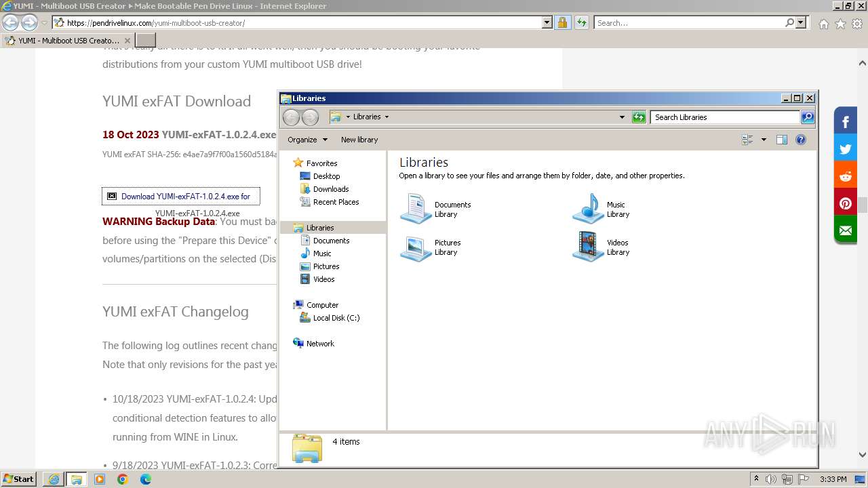868x488 pixels.
Task: Open the Organize dropdown menu
Action: pyautogui.click(x=307, y=140)
